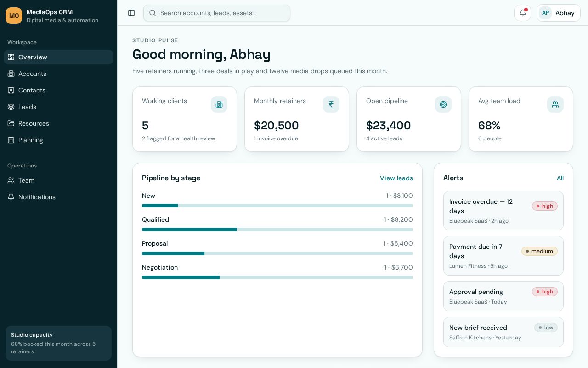Click the $23,400 pipeline value
588x368 pixels.
(389, 126)
